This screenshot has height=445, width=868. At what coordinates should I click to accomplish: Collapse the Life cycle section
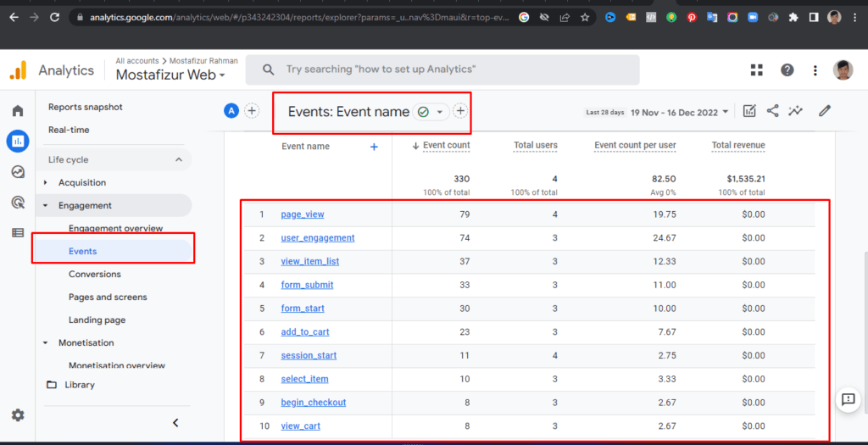point(179,159)
